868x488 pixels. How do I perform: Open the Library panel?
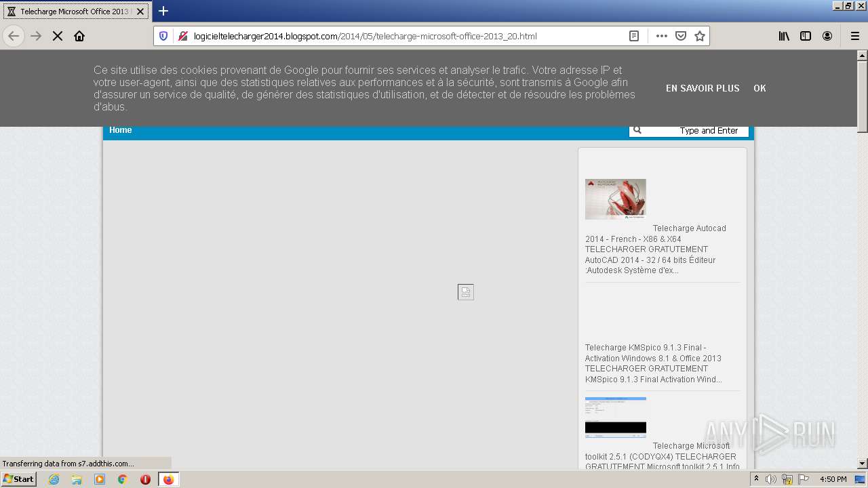point(784,36)
